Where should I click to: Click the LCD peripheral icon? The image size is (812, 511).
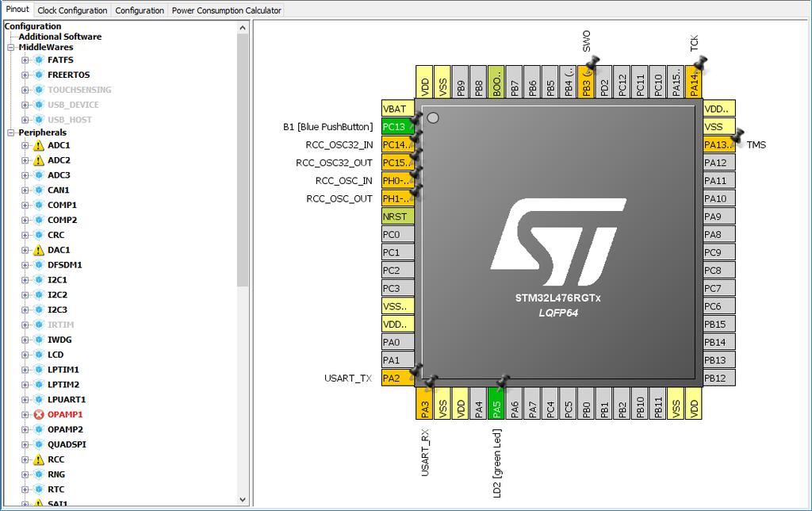(x=39, y=355)
